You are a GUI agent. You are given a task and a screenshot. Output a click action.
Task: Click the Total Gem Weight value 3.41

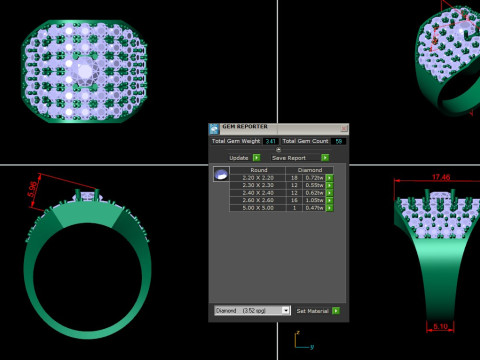tap(271, 141)
